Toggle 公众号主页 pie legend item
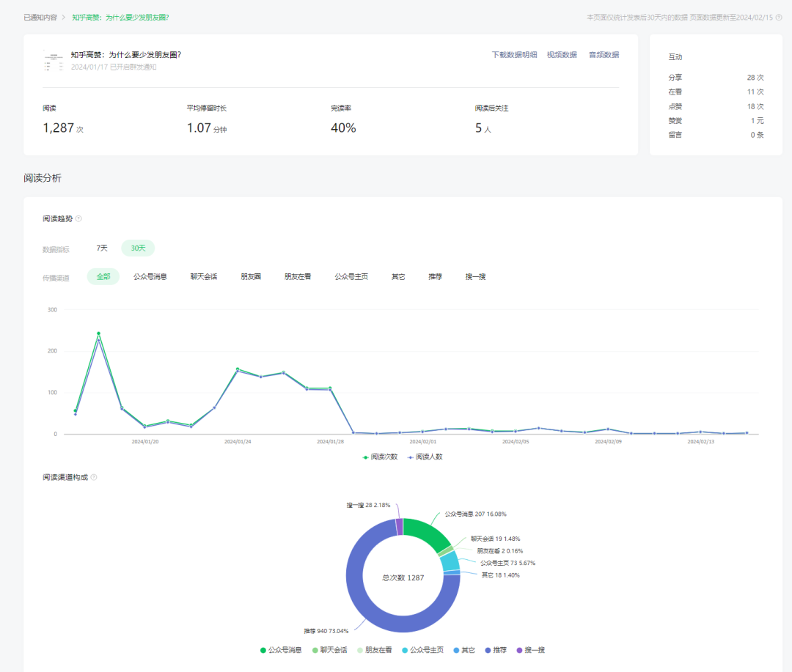The image size is (792, 672). (x=423, y=650)
